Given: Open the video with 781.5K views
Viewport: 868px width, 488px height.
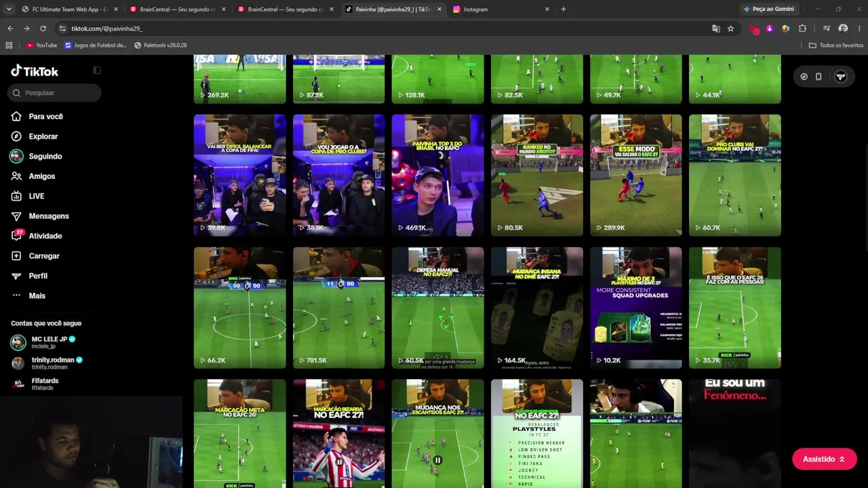Looking at the screenshot, I should click(338, 308).
